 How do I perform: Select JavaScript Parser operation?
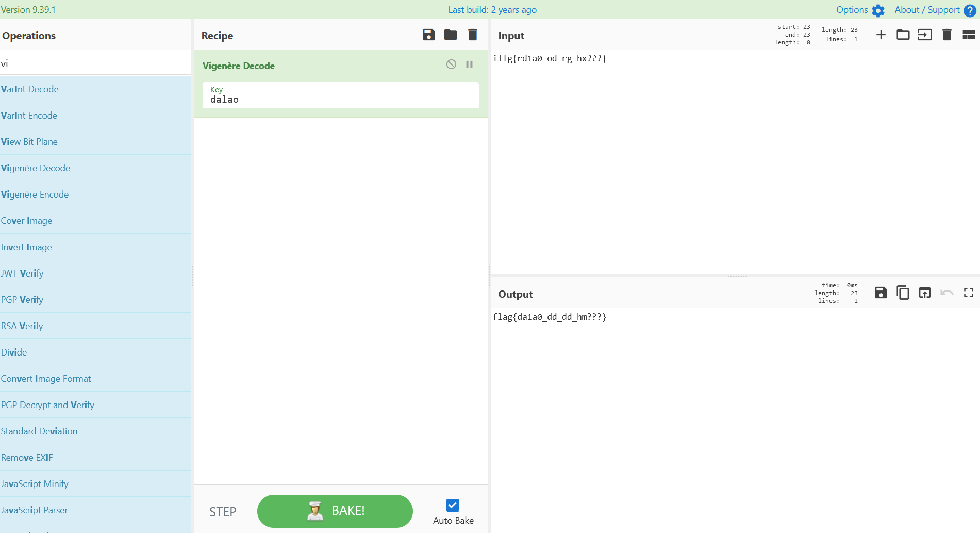pos(96,510)
